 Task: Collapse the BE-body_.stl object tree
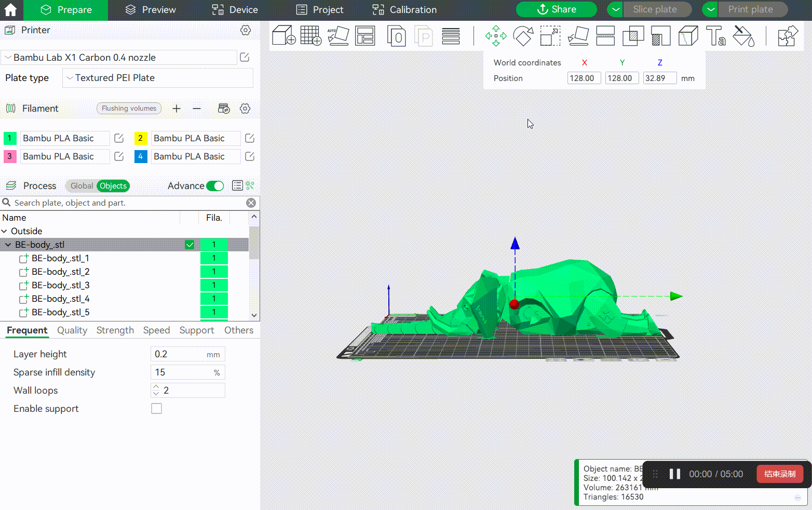point(8,245)
